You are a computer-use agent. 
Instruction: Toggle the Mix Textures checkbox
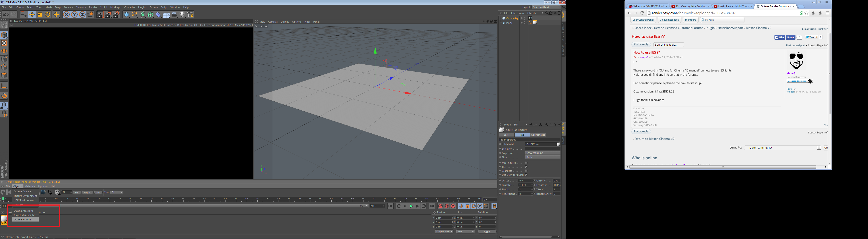[526, 163]
